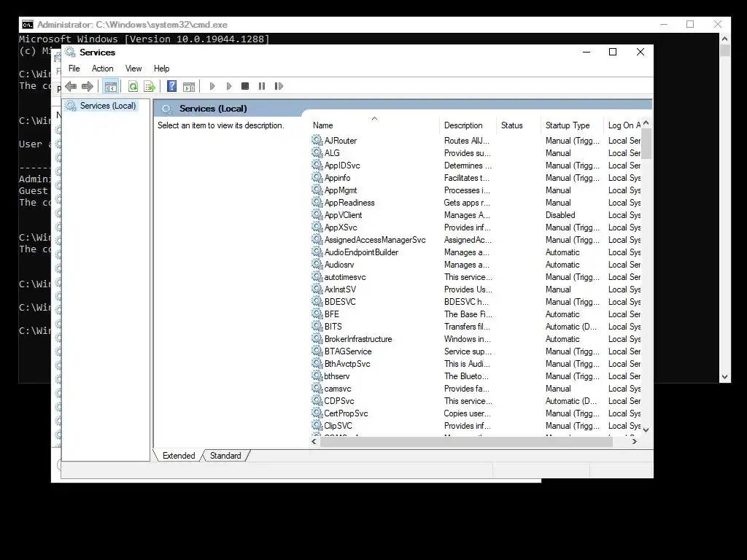Click the services list scroll-up arrow
The width and height of the screenshot is (747, 560).
[646, 122]
